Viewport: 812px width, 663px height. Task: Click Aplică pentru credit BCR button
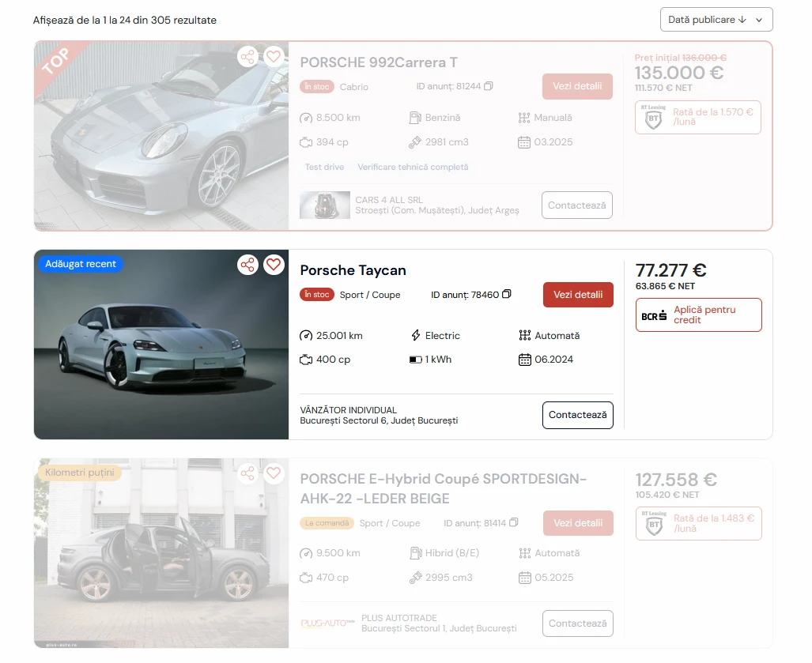point(699,315)
